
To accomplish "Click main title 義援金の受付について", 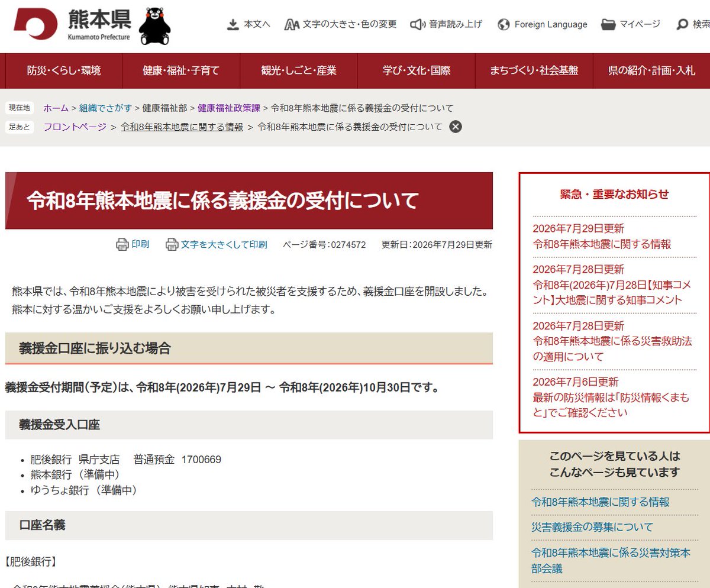I will 222,201.
